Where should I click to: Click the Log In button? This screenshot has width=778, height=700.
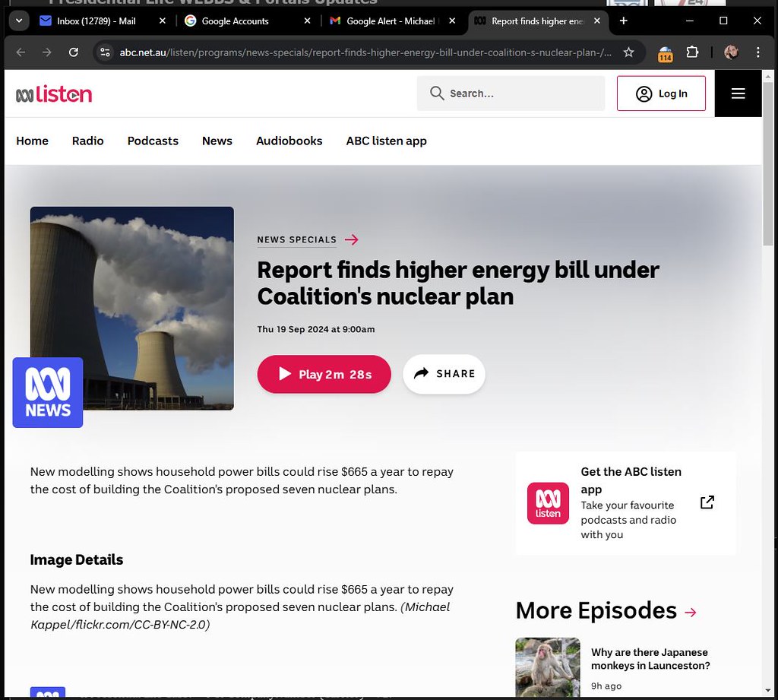[x=661, y=93]
